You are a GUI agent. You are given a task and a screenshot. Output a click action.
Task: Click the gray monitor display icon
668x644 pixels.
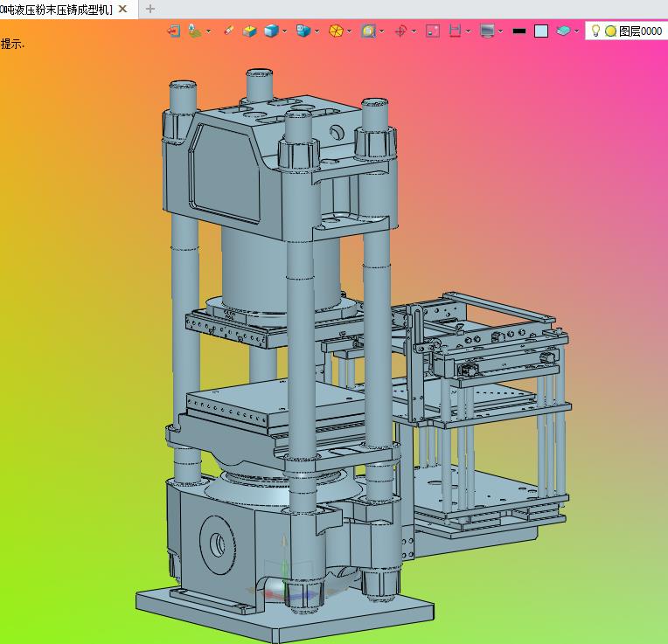[x=487, y=31]
